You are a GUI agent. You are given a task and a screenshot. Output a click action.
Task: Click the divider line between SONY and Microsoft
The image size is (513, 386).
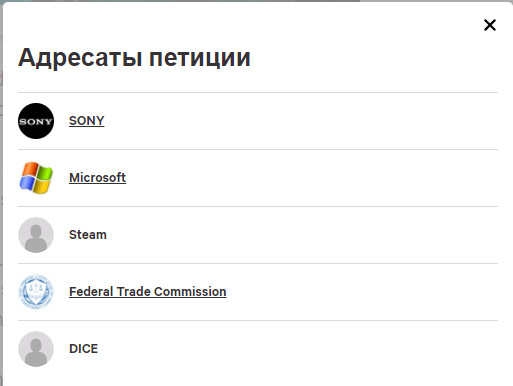point(258,149)
